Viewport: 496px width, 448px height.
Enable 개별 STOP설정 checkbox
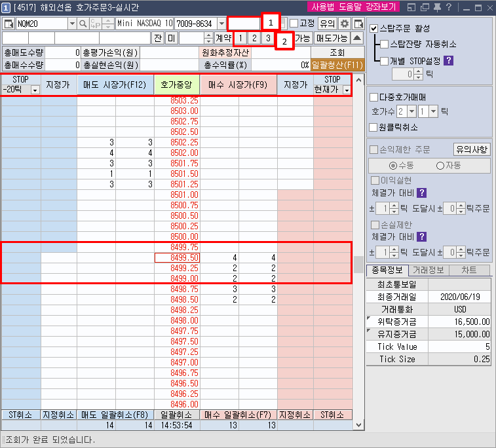[x=385, y=61]
